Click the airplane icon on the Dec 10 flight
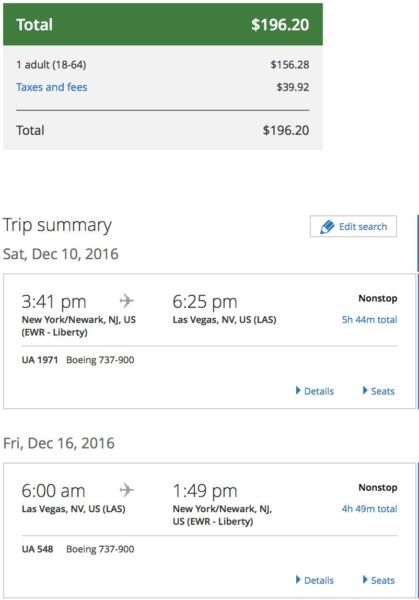The image size is (419, 600). pos(127,300)
